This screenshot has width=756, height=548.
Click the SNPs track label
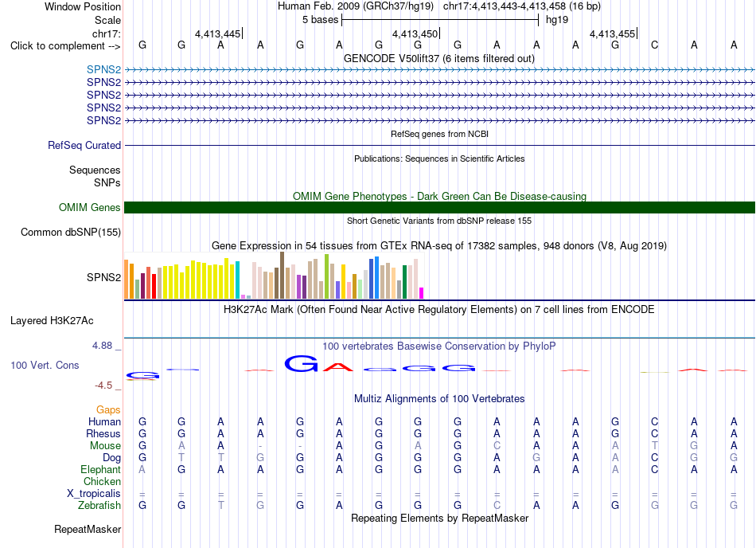point(107,183)
